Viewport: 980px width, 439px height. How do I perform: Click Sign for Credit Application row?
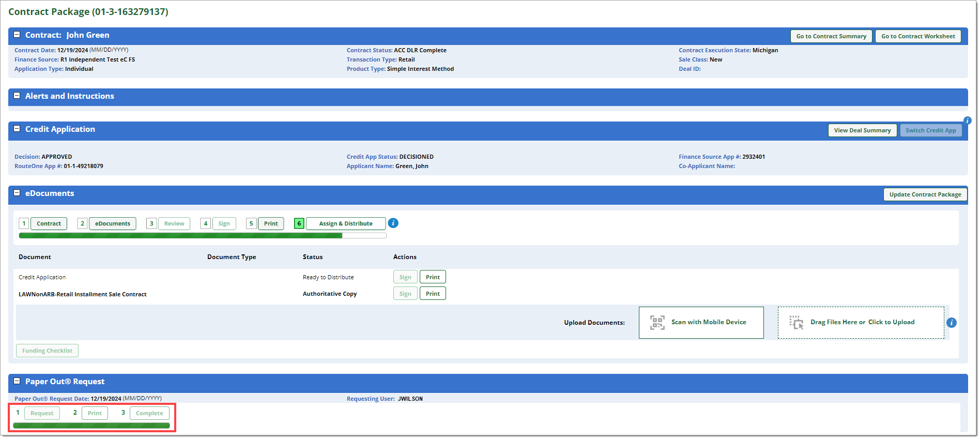[405, 277]
